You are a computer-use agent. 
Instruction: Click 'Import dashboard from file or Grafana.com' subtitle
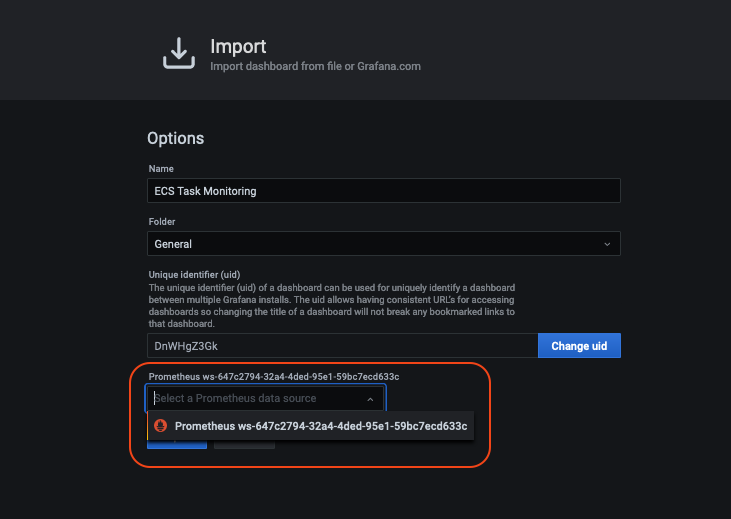315,66
